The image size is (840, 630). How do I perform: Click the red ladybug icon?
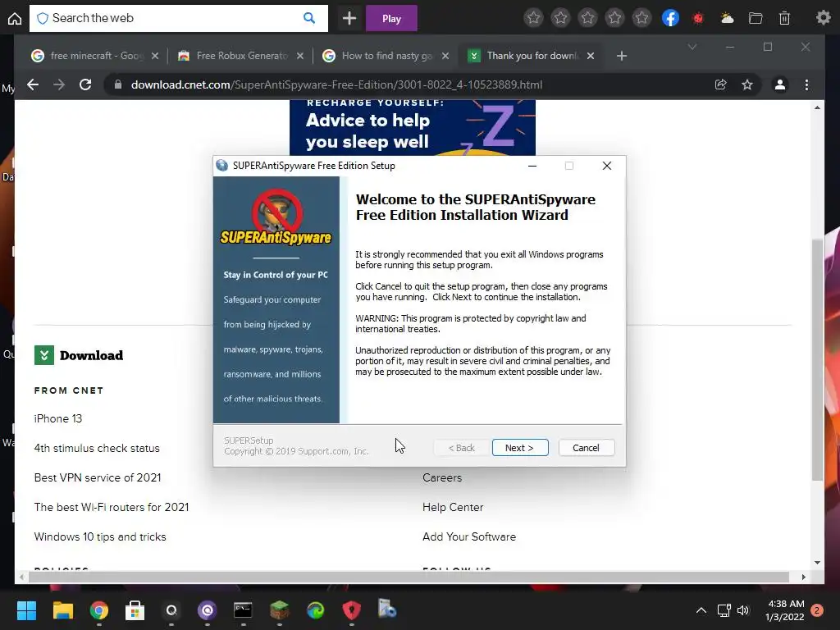pyautogui.click(x=698, y=19)
